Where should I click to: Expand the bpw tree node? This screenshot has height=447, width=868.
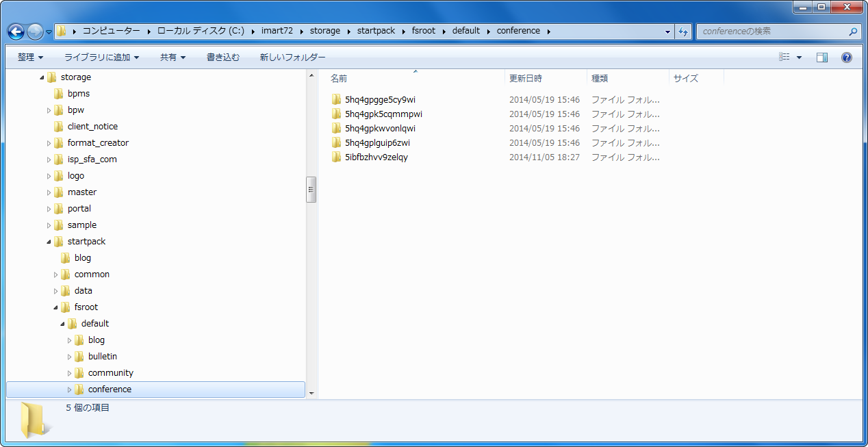49,110
